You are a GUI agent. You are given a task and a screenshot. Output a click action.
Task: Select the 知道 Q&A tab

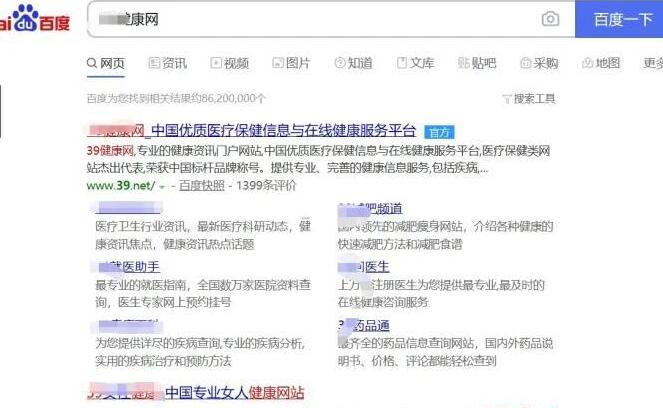[353, 63]
